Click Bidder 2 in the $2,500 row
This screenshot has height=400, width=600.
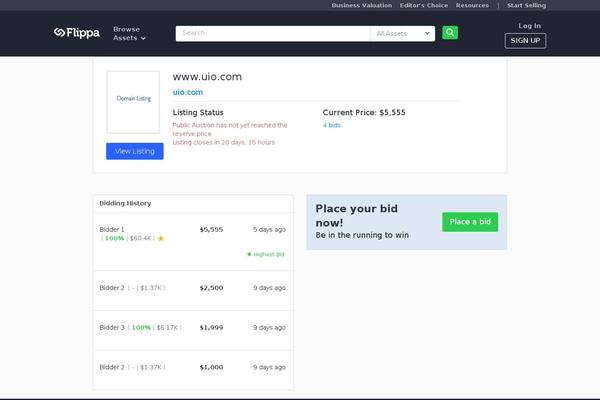coord(112,288)
